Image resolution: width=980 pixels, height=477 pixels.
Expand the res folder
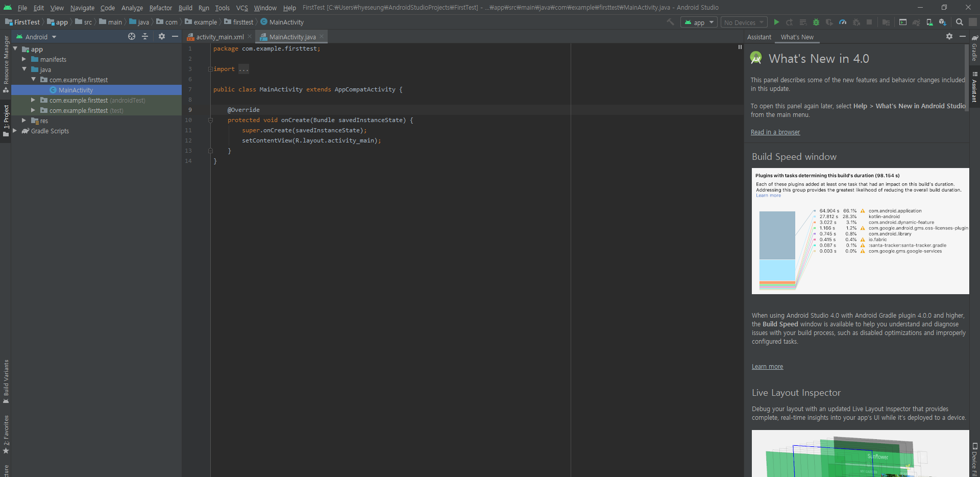coord(24,121)
